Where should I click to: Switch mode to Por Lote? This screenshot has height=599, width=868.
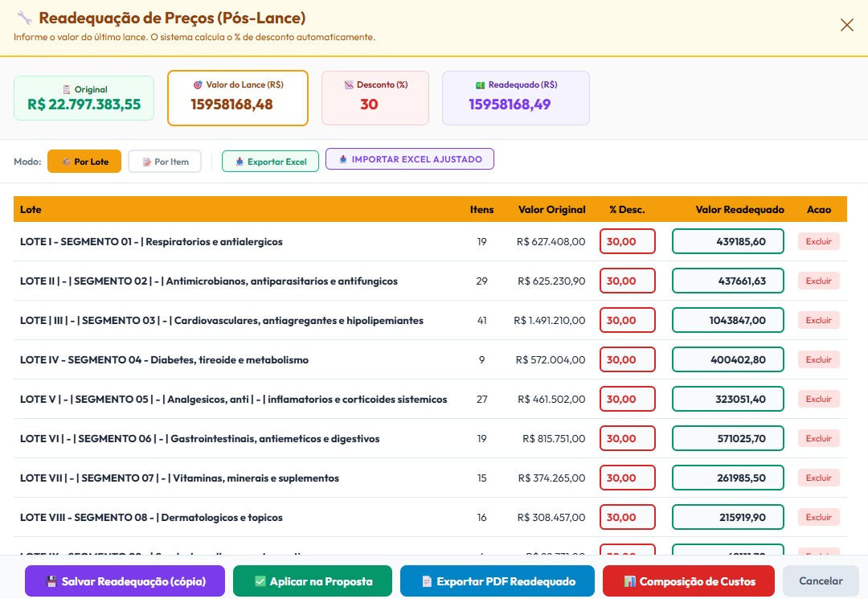pyautogui.click(x=84, y=162)
